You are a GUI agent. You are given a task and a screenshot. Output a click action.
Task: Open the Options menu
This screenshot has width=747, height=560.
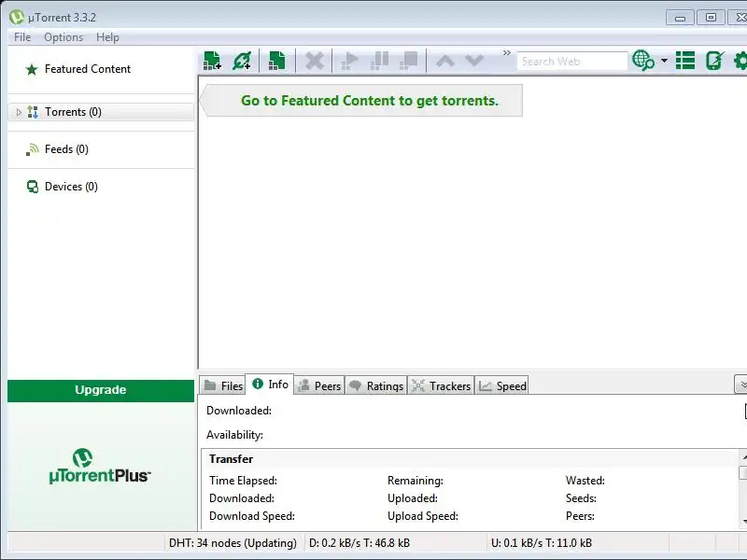coord(63,37)
